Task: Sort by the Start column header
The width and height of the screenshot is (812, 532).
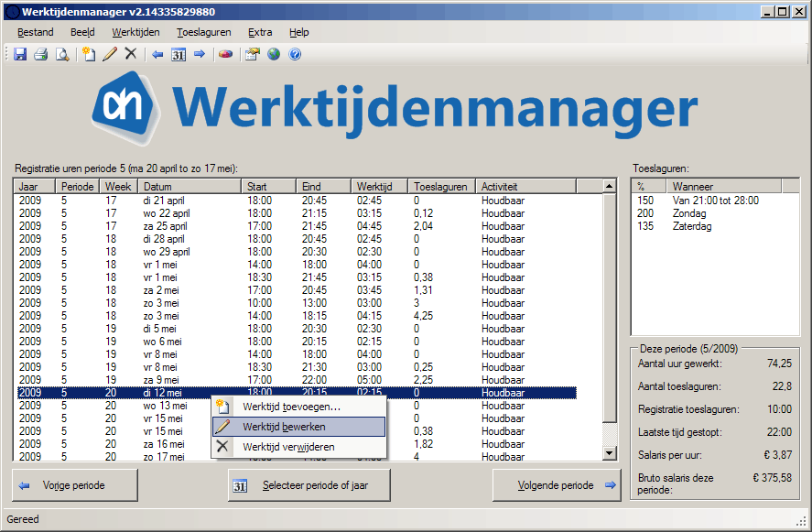Action: 269,187
